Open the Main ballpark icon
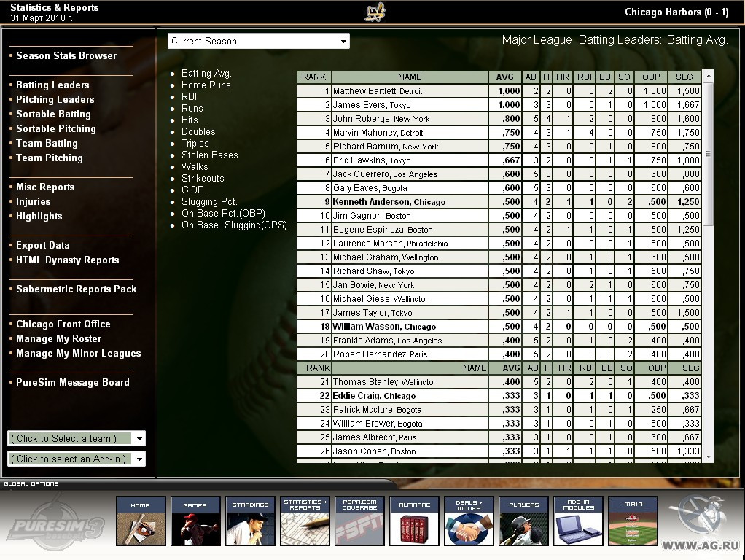745x560 pixels. pyautogui.click(x=633, y=521)
